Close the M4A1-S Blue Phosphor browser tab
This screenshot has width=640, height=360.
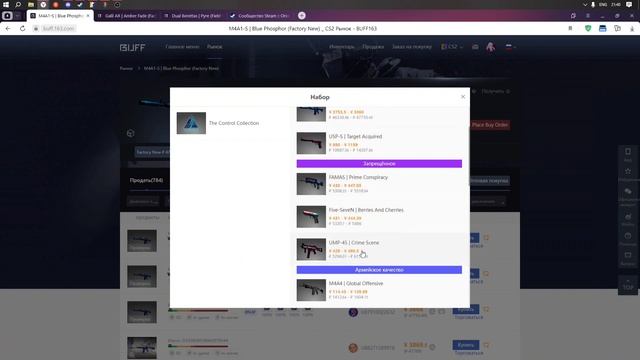88,16
